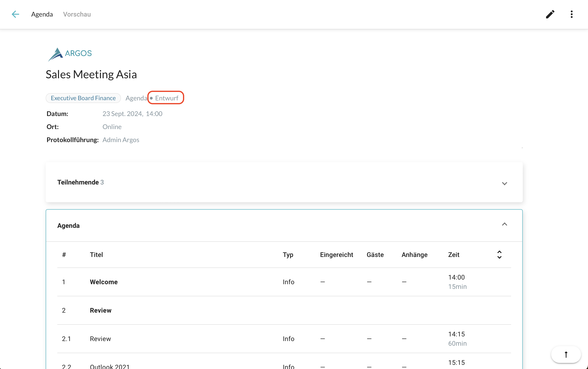Click the Executive Board Finance tag

[83, 98]
